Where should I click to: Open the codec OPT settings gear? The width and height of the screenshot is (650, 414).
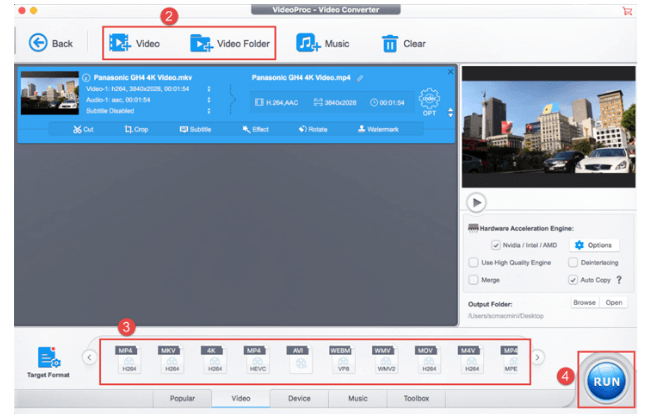click(x=429, y=102)
